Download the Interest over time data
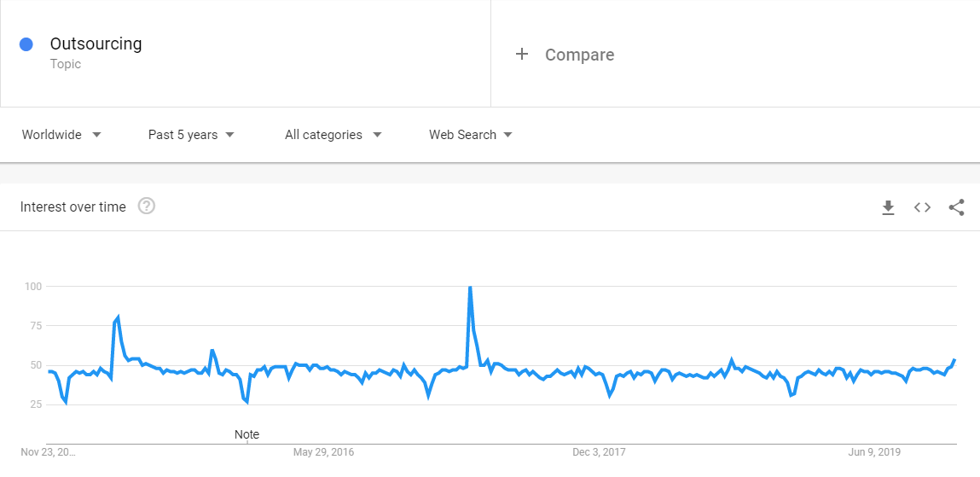Image resolution: width=980 pixels, height=477 pixels. tap(888, 207)
